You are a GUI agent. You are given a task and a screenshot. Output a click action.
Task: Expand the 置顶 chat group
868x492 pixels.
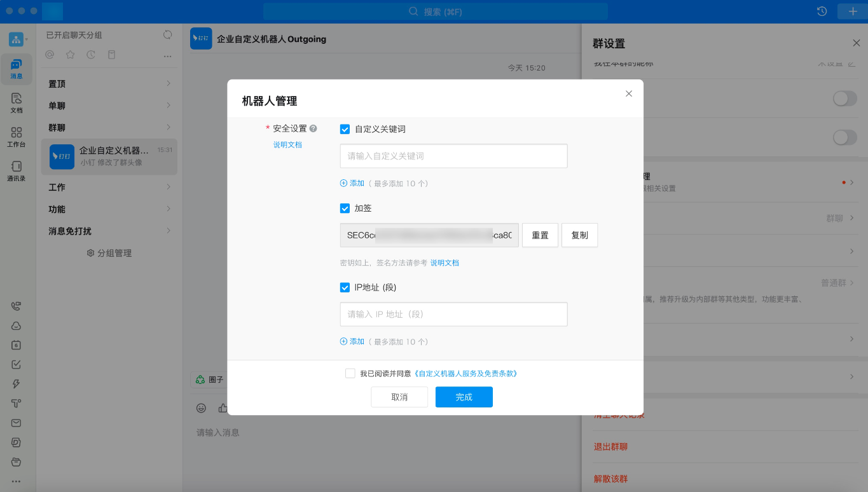[x=108, y=83]
